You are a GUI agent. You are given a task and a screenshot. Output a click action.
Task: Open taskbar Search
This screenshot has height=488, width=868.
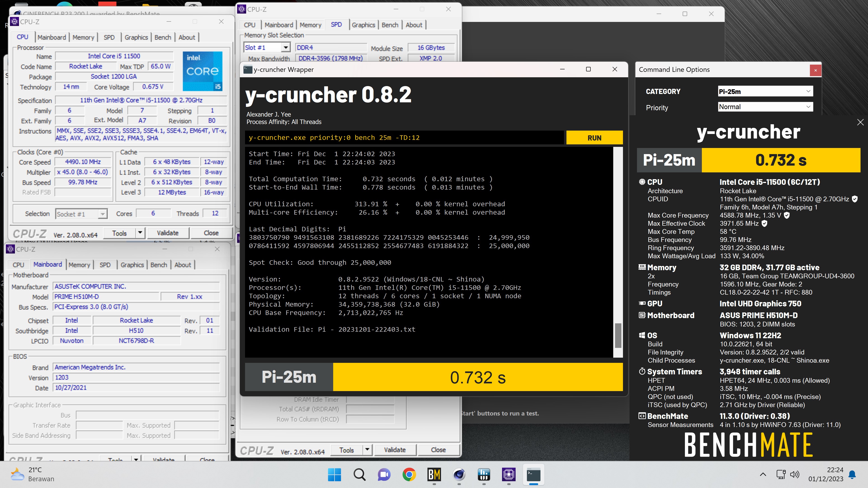pyautogui.click(x=359, y=475)
